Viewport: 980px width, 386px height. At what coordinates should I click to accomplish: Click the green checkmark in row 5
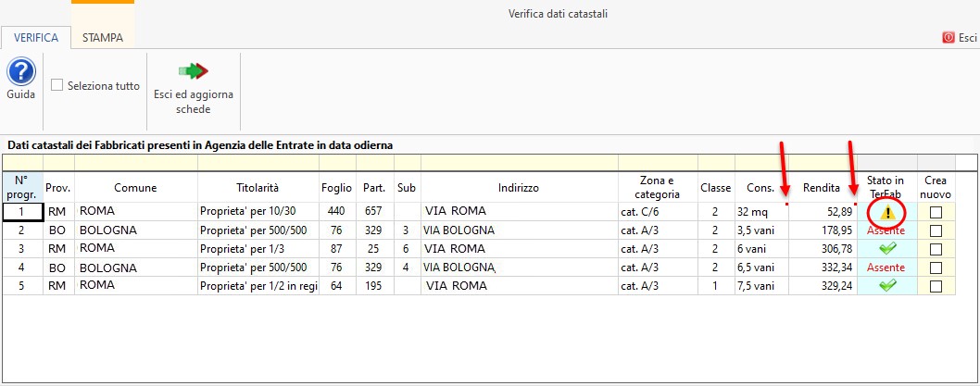(x=887, y=286)
